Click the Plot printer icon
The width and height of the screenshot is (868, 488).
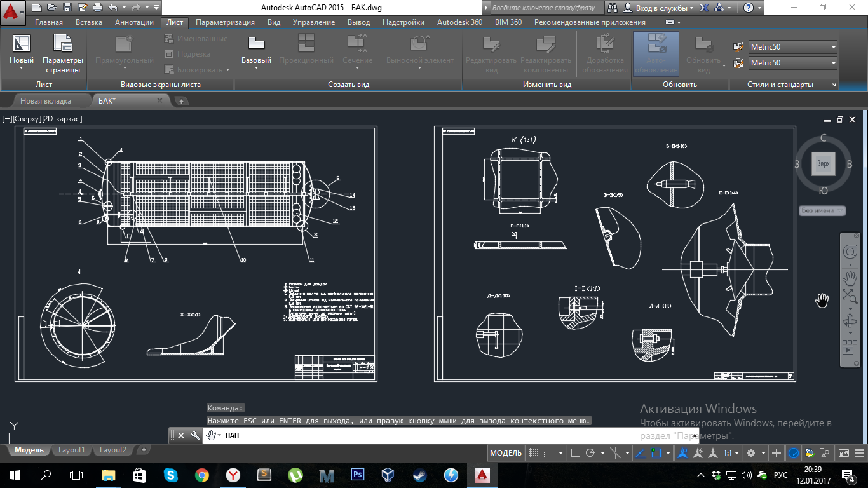point(97,8)
